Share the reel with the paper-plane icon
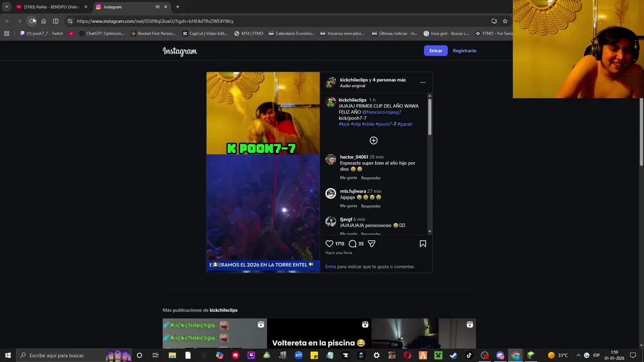The width and height of the screenshot is (644, 362). pyautogui.click(x=372, y=244)
